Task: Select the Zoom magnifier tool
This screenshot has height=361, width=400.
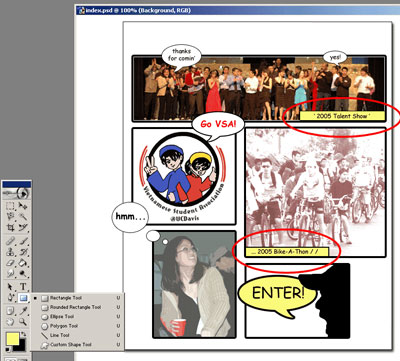Action: click(23, 322)
